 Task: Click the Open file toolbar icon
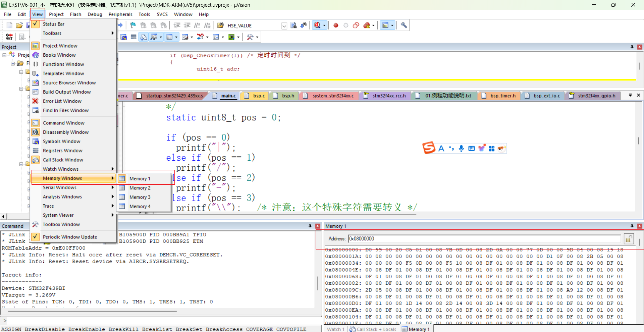point(19,25)
